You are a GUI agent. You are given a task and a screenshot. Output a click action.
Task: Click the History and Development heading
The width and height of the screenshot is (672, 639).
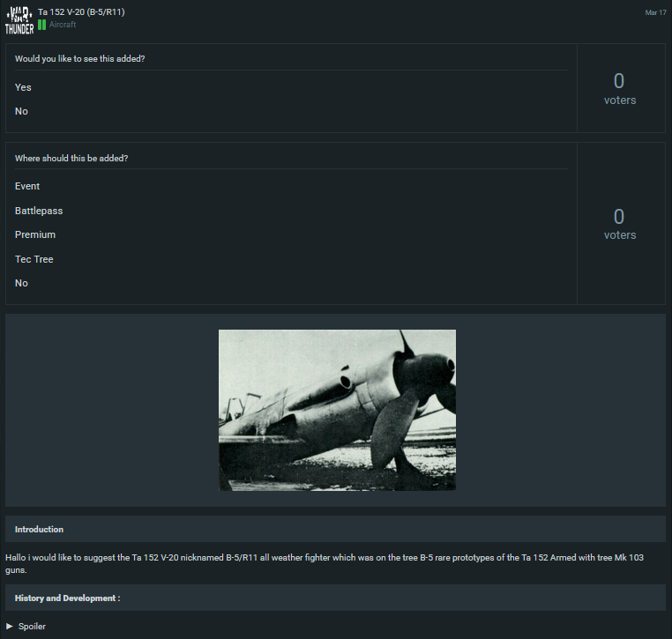(67, 598)
